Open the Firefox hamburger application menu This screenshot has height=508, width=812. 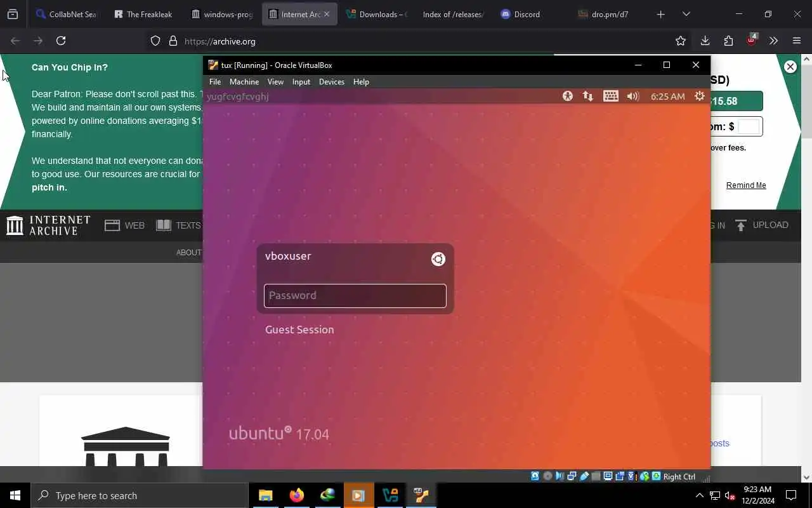coord(797,41)
